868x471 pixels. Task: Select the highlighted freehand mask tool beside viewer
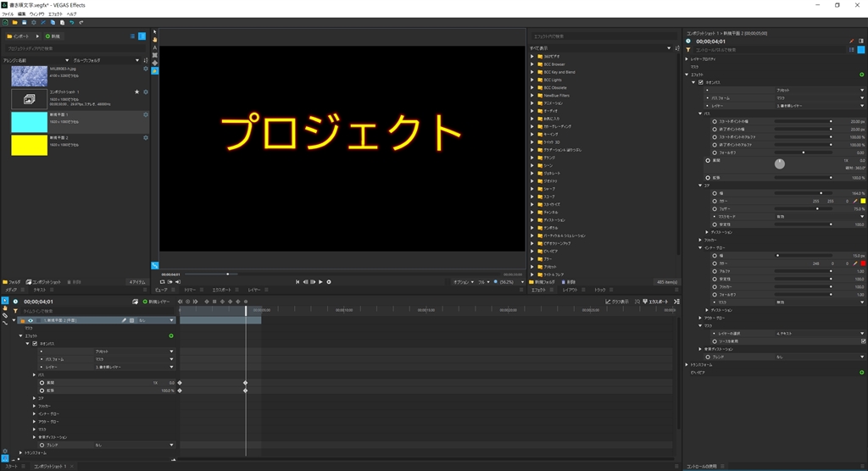[154, 71]
